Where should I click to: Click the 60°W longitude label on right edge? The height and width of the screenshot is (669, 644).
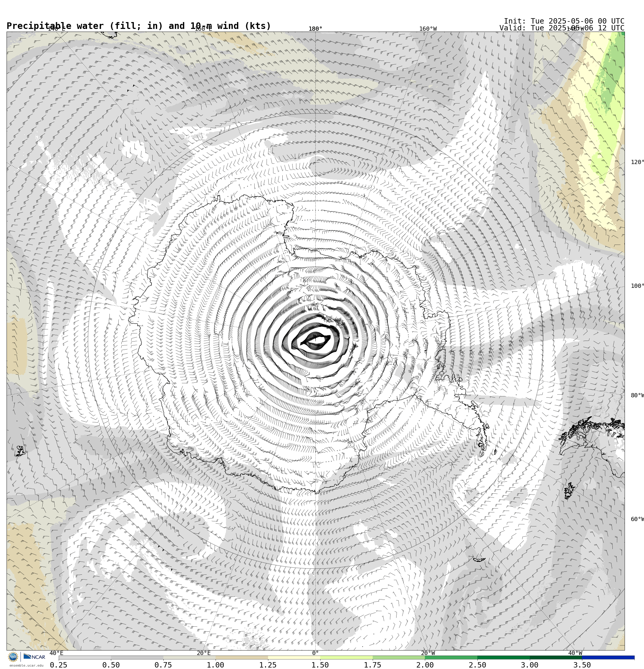click(637, 519)
